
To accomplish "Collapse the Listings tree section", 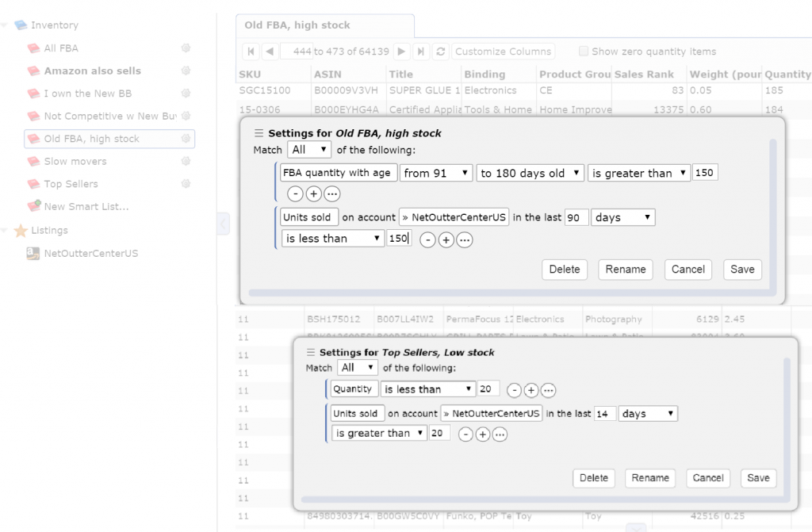I will tap(4, 230).
